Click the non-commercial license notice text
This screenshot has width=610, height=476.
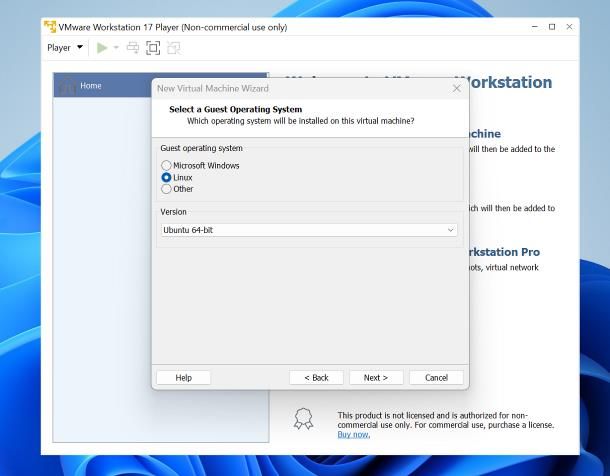446,420
